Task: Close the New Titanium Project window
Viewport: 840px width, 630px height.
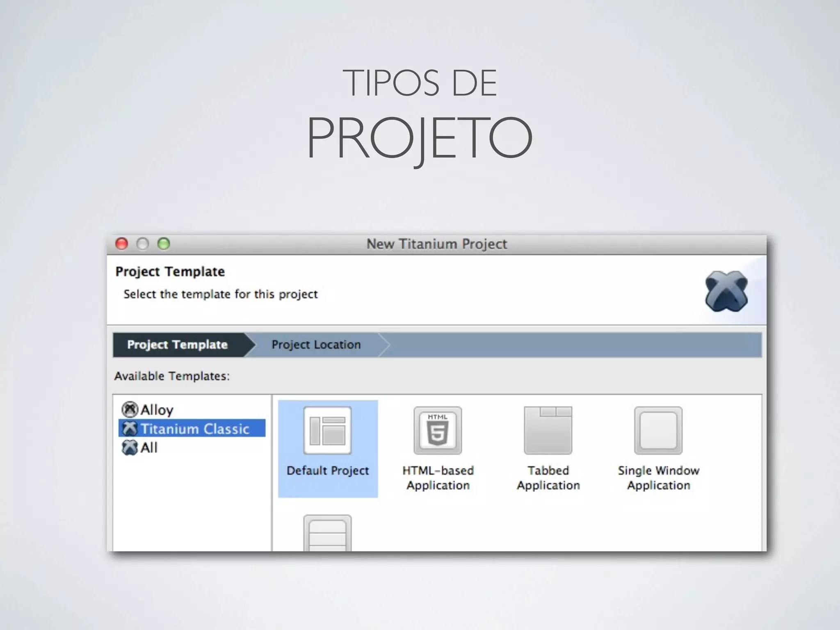Action: tap(122, 244)
